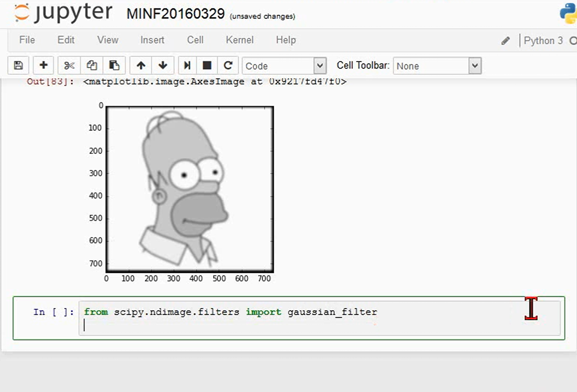This screenshot has height=392, width=577.
Task: Open the Cell Toolbar None dropdown
Action: pos(437,66)
